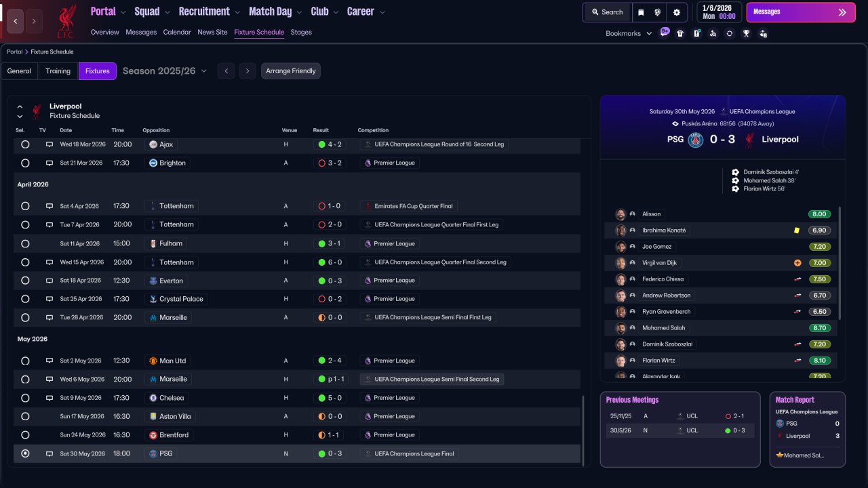This screenshot has height=488, width=868.
Task: Select the radio button for the Crystal Palace fixture
Action: (25, 299)
